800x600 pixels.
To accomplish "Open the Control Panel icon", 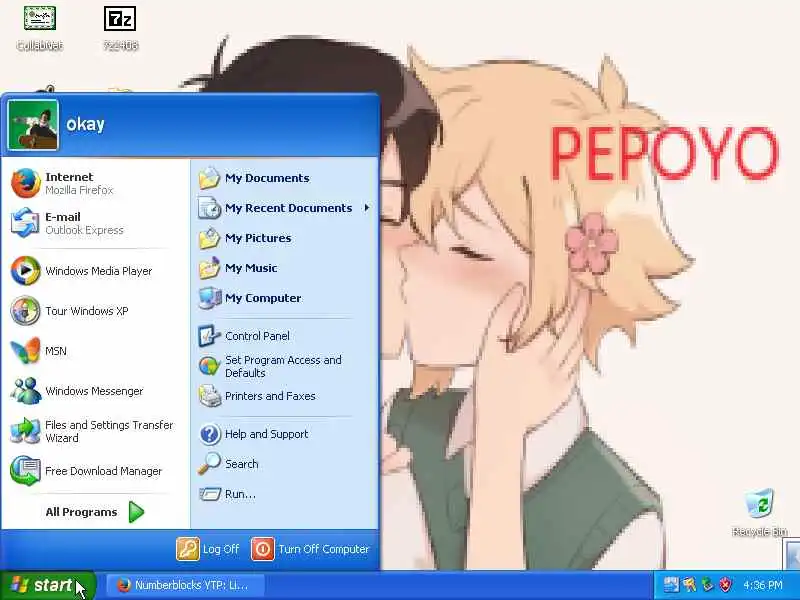I will click(209, 336).
